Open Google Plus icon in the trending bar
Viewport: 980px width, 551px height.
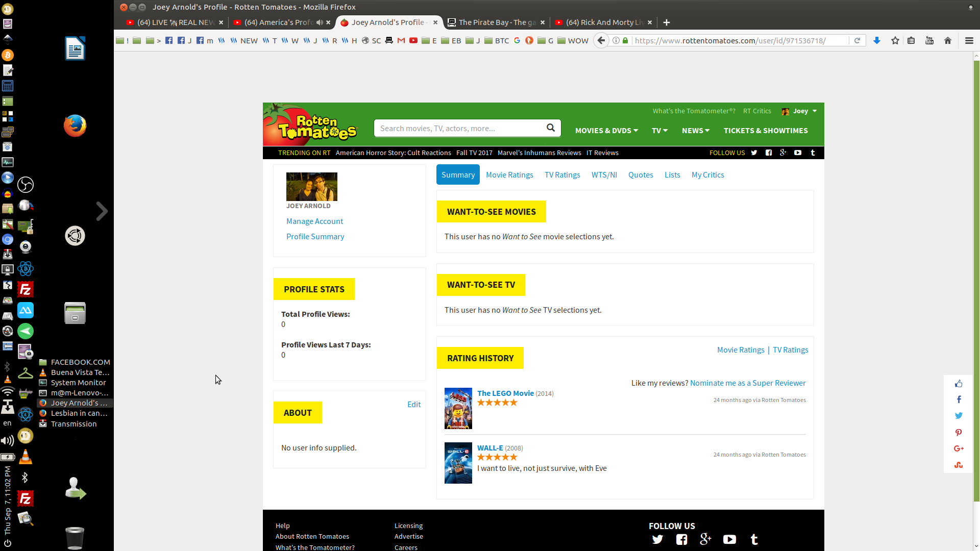pyautogui.click(x=783, y=153)
